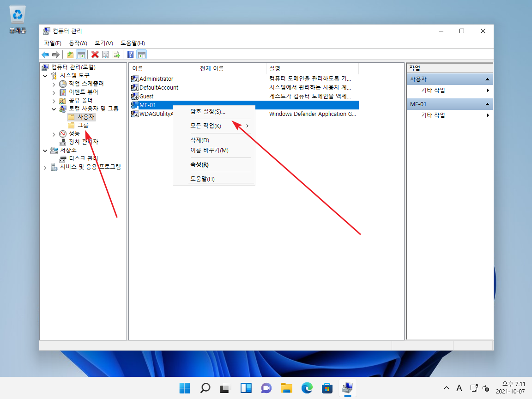Collapse the 사용자 section in the 작업 pane
The width and height of the screenshot is (532, 399).
tap(487, 79)
